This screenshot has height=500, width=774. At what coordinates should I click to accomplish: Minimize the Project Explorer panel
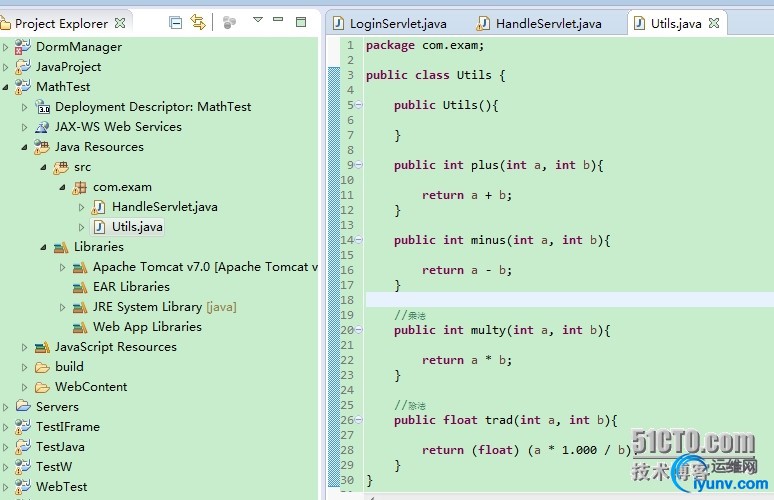[x=278, y=20]
